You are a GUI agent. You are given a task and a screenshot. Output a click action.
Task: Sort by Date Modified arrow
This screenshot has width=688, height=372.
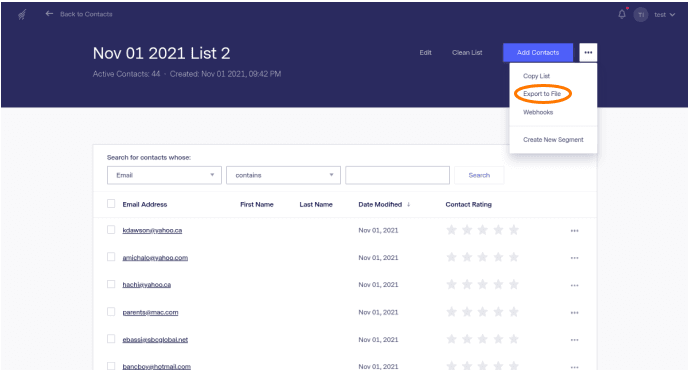tap(408, 204)
